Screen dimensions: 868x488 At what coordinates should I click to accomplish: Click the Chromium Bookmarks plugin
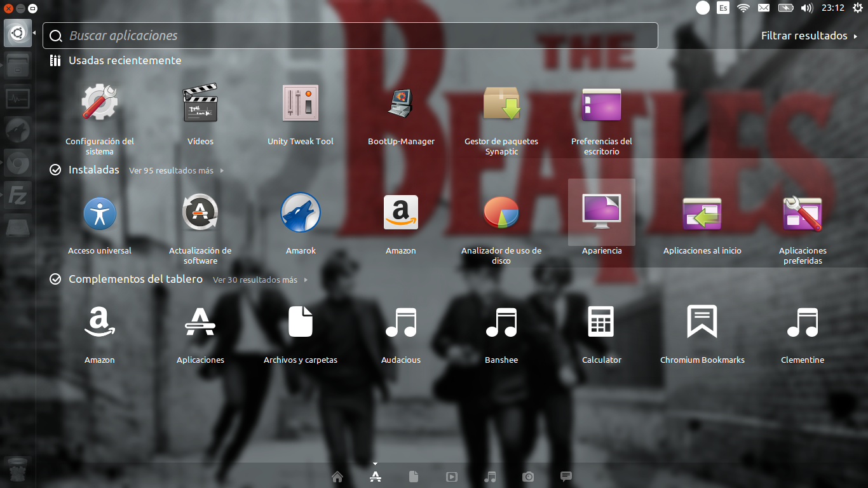pyautogui.click(x=702, y=322)
